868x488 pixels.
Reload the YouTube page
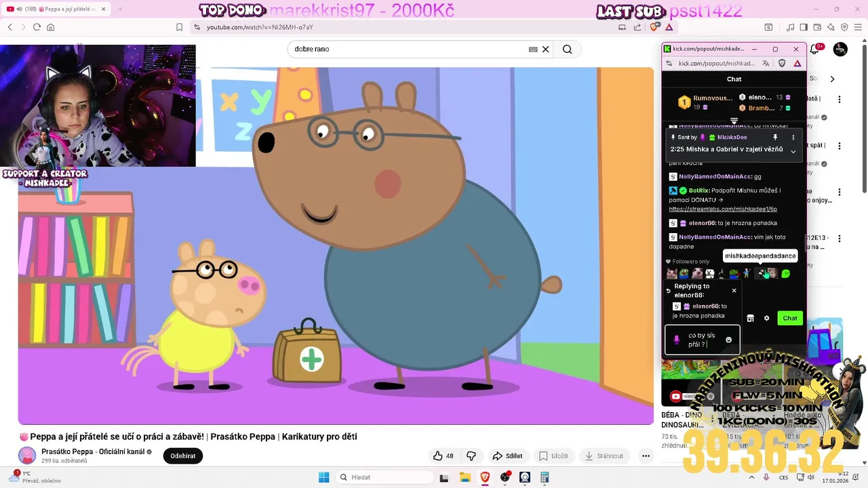tap(37, 27)
